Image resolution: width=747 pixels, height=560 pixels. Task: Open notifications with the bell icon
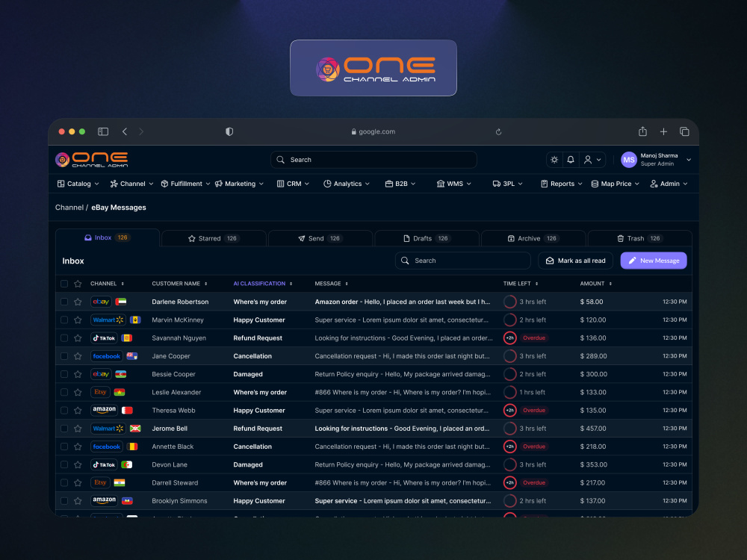click(x=570, y=160)
